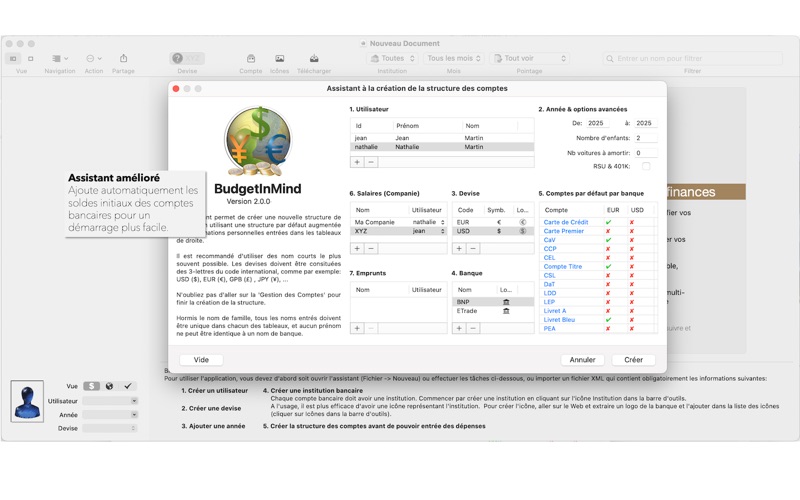Toggle the sidebar view icon in toolbar
This screenshot has height=500, width=800.
[x=13, y=59]
